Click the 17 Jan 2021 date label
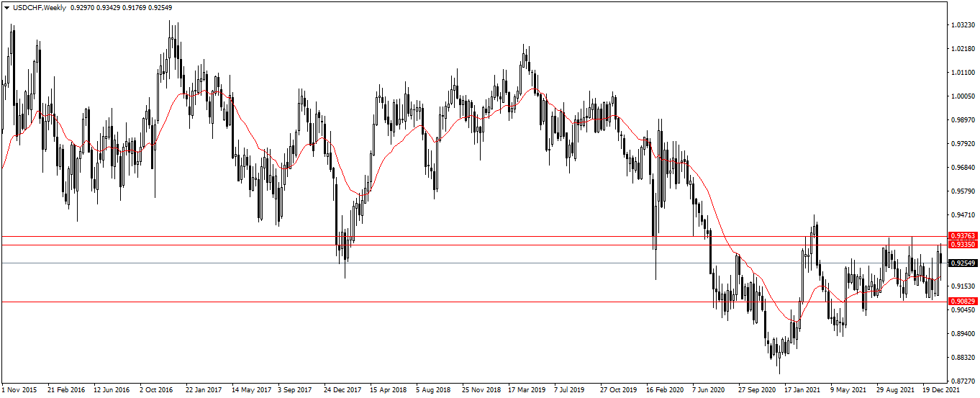 coord(804,389)
